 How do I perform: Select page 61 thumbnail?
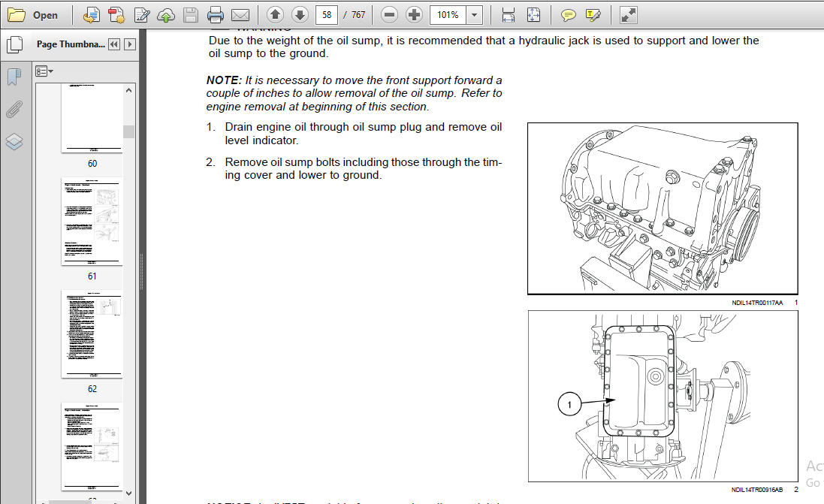coord(92,222)
